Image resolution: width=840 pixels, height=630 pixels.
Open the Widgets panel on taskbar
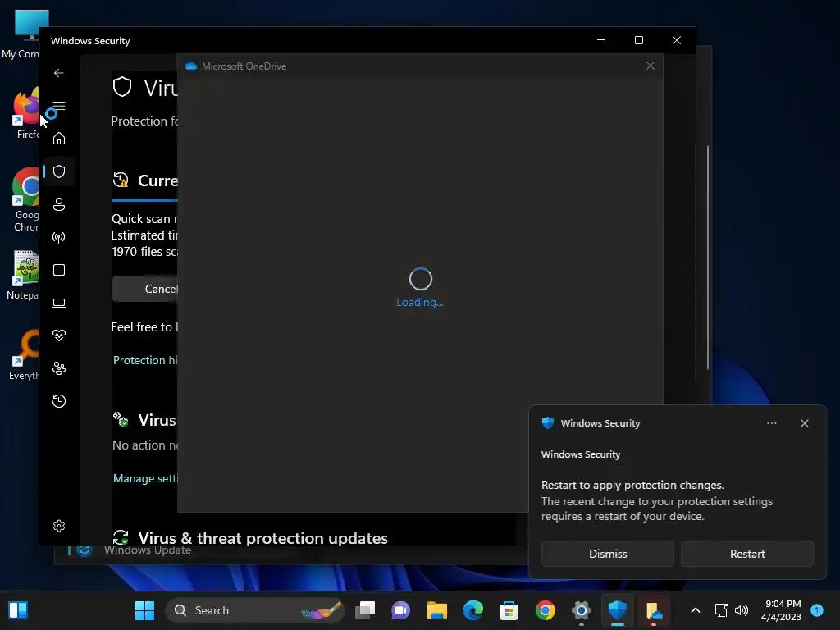pos(18,610)
